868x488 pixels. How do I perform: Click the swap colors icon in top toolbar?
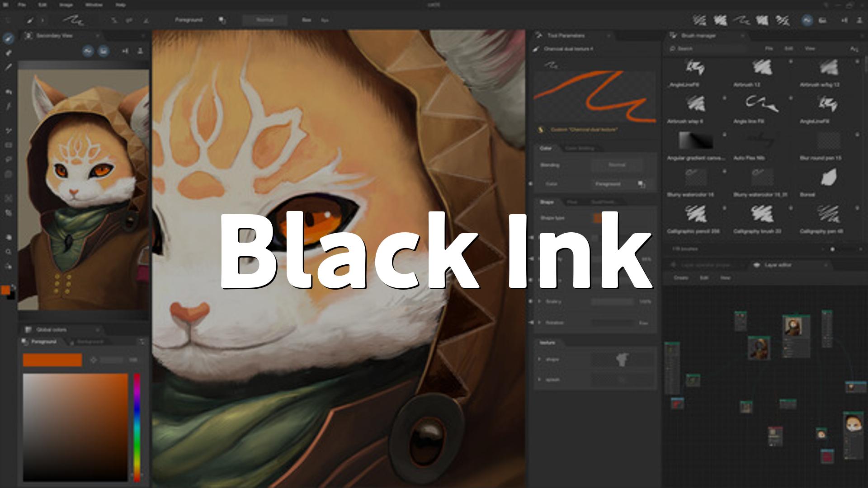coord(222,20)
